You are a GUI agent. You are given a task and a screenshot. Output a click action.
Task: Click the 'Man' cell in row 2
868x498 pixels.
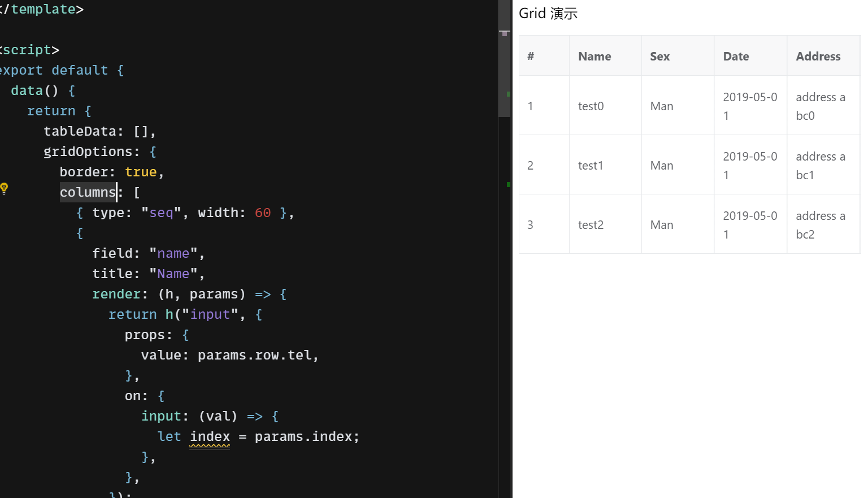[x=661, y=165]
